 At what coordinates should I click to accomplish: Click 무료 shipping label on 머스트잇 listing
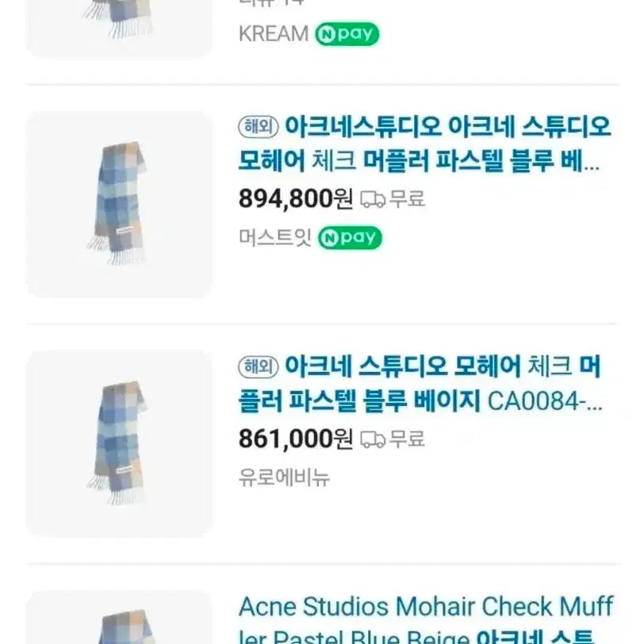tap(407, 198)
